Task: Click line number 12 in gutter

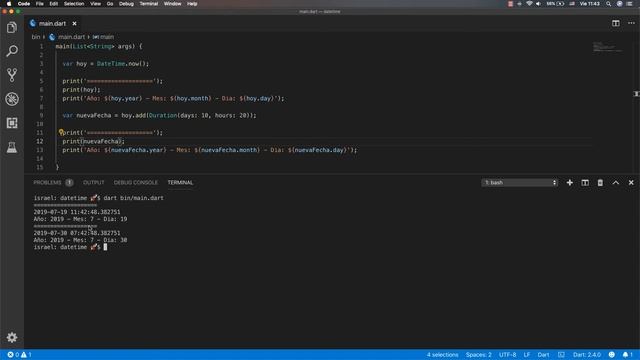Action: click(40, 141)
